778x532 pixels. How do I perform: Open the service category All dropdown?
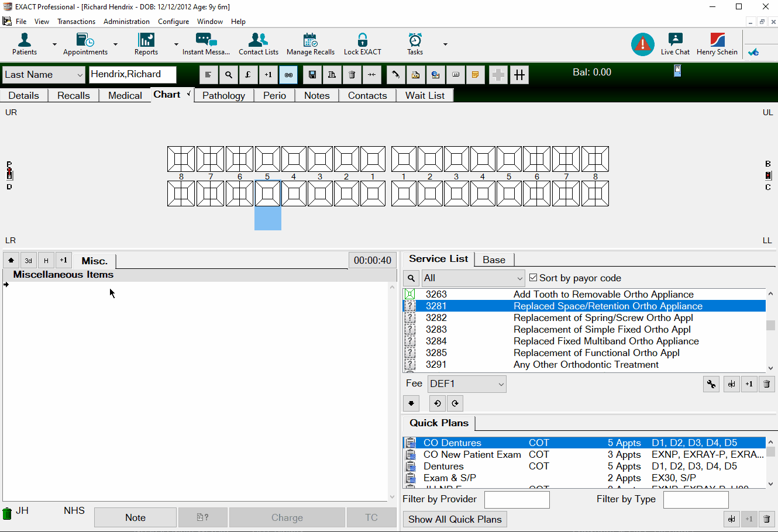(473, 278)
